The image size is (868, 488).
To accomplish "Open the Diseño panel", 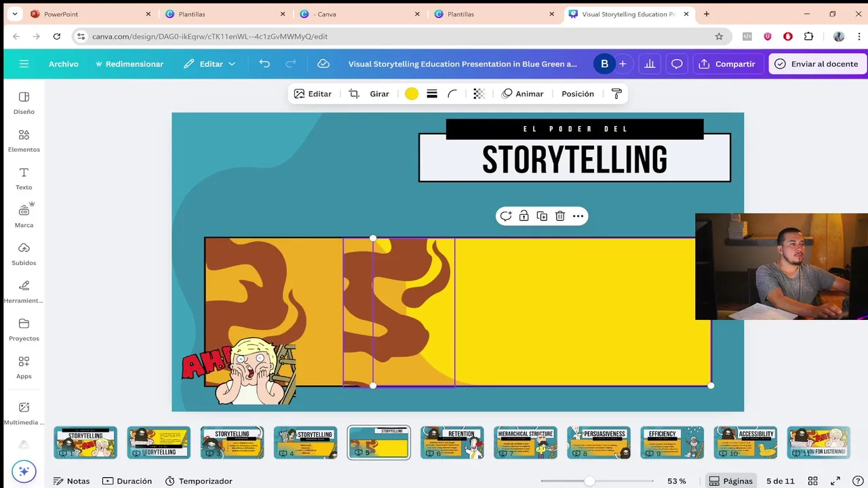I will 24,102.
